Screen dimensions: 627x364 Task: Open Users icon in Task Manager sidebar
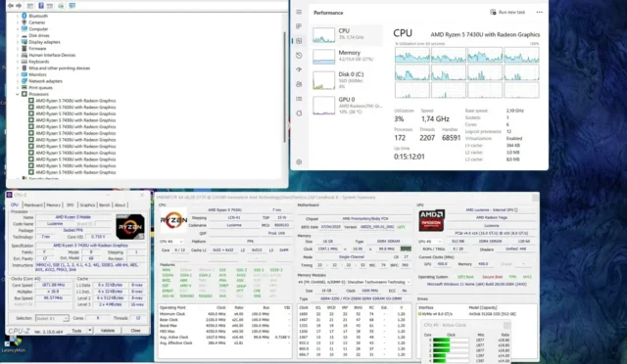pos(299,84)
